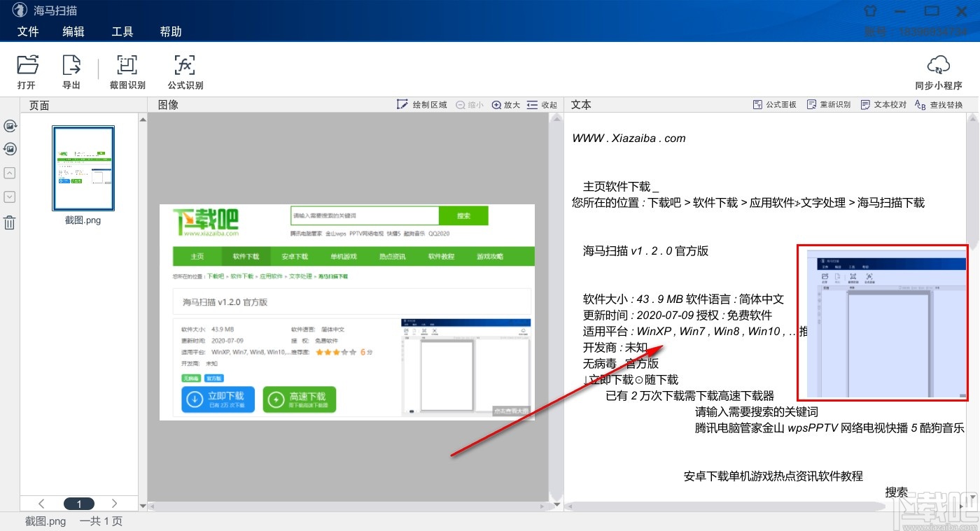Image resolution: width=980 pixels, height=531 pixels.
Task: Click text line starting '更新时间 : 2020-07-09'
Action: 678,315
